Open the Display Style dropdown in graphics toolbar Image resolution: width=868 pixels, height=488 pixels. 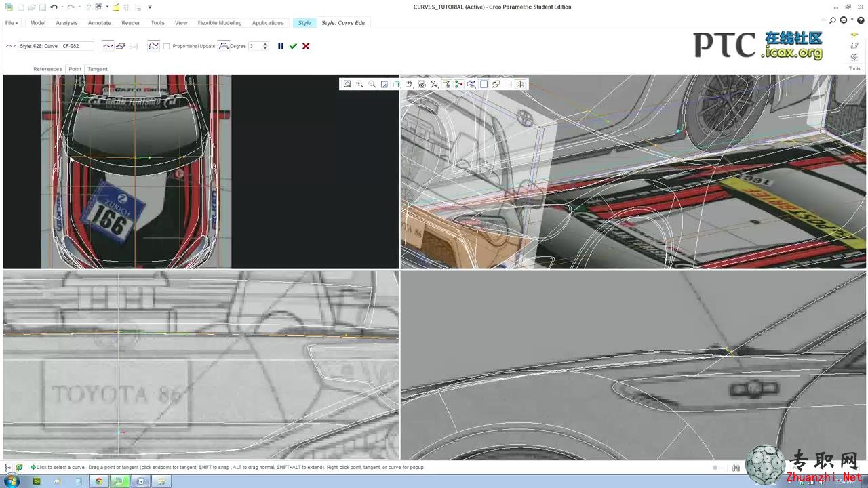(x=397, y=84)
